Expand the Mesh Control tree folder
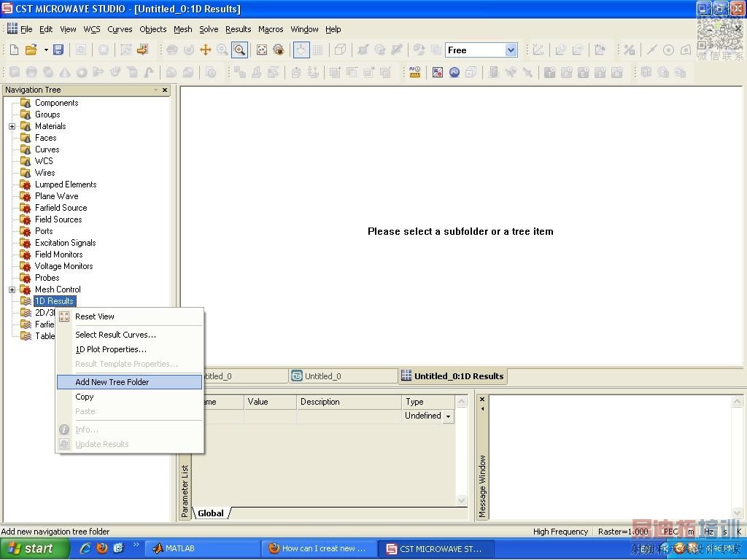This screenshot has width=747, height=560. pos(12,289)
